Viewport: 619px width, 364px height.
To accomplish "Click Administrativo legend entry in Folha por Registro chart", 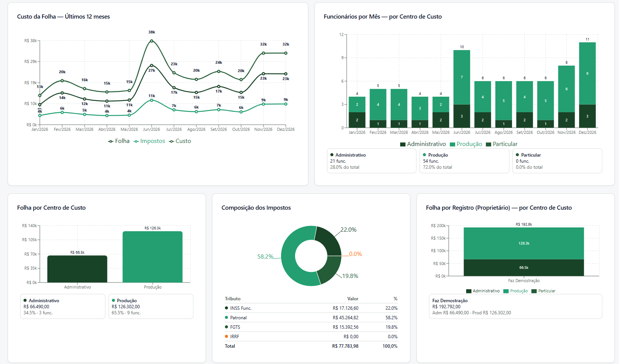I will tap(483, 291).
